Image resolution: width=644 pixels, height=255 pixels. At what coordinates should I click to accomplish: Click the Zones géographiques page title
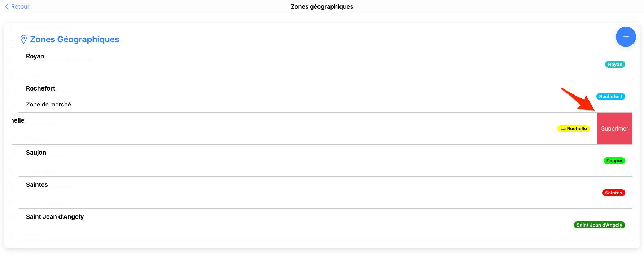click(322, 6)
